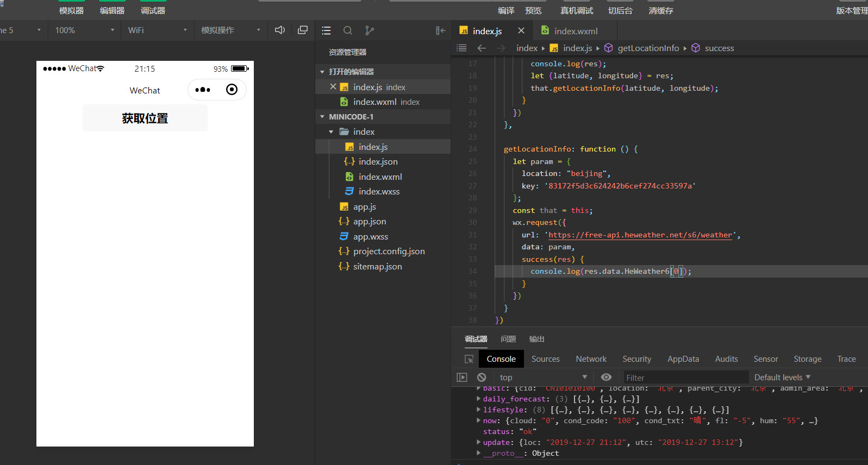Image resolution: width=868 pixels, height=465 pixels.
Task: Switch to the index.wxml editor tab
Action: pos(575,31)
